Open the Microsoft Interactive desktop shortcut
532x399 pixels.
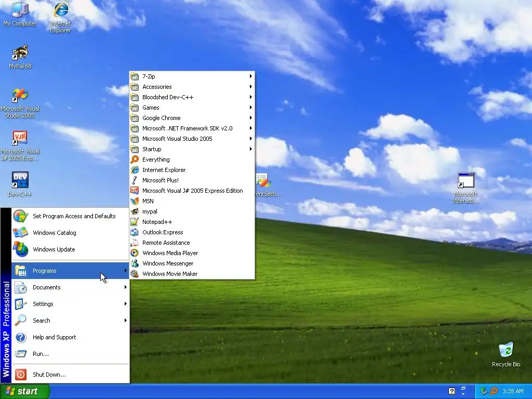[x=465, y=188]
